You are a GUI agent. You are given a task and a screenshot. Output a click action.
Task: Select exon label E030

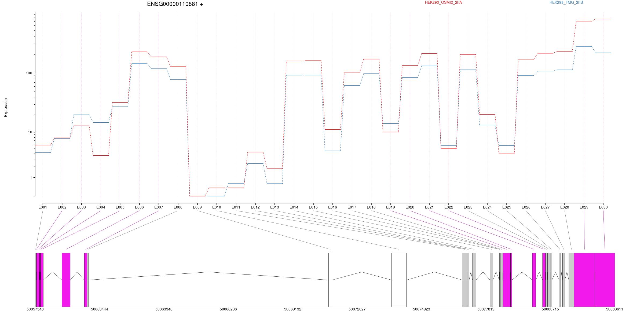coord(603,207)
